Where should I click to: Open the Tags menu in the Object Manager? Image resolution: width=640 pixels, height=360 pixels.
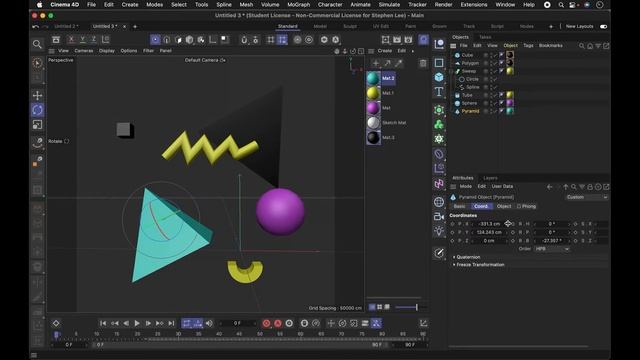tap(528, 45)
